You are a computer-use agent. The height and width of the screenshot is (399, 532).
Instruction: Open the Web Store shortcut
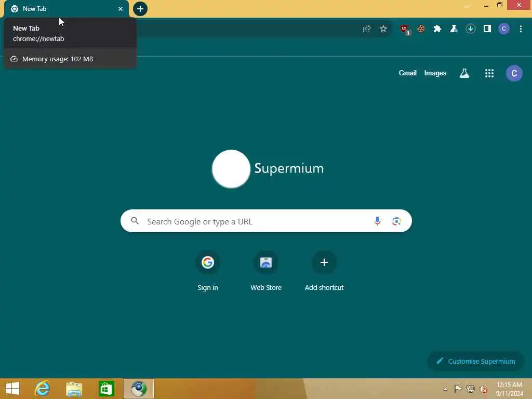coord(266,271)
